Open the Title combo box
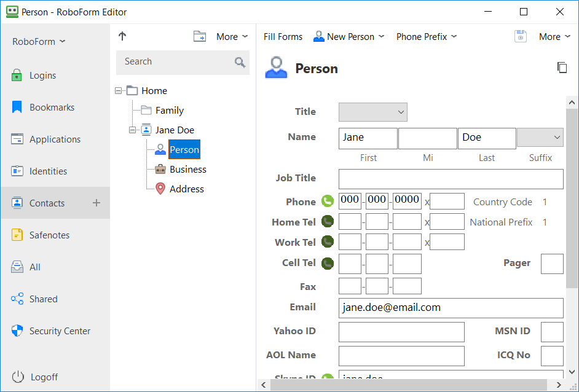 (x=373, y=112)
